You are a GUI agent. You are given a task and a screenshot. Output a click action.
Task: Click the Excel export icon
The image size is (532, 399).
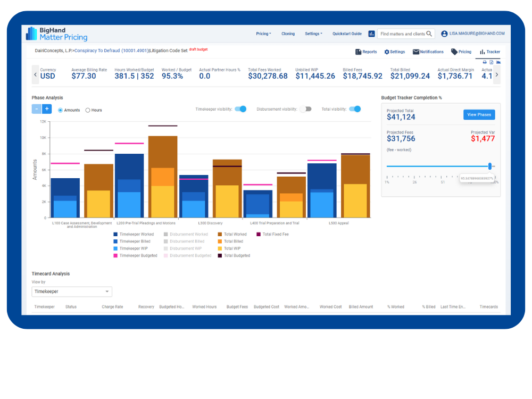click(x=491, y=62)
